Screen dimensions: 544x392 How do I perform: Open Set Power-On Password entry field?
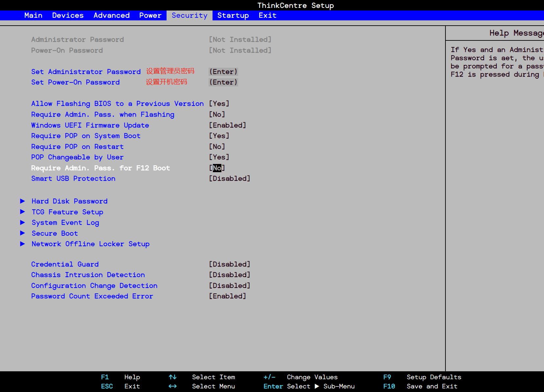[x=223, y=82]
